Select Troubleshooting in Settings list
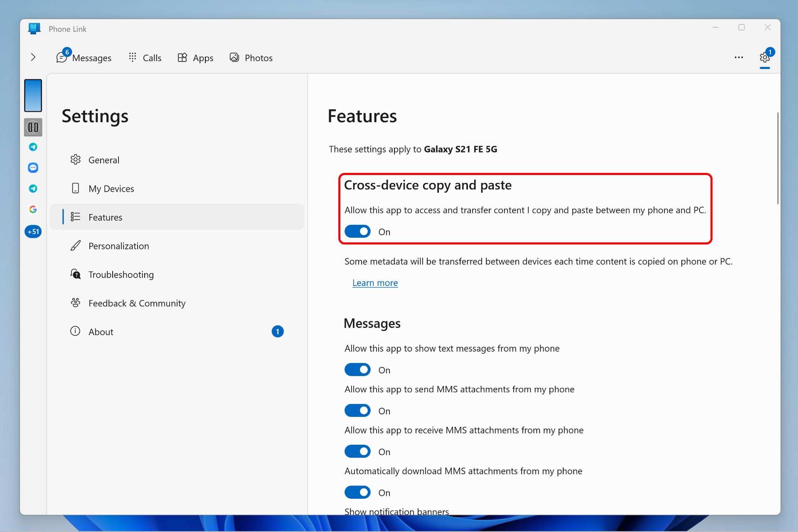The height and width of the screenshot is (532, 798). 177,274
